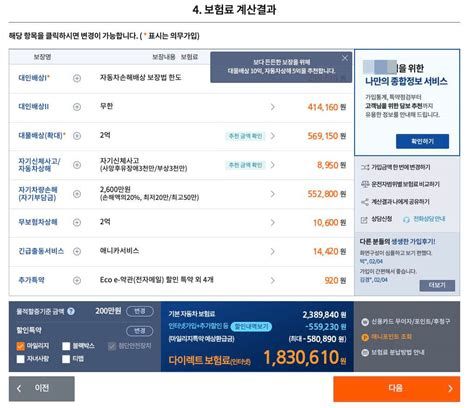Open the 무보험차상해 coverage link
This screenshot has height=408, width=474.
pyautogui.click(x=38, y=222)
